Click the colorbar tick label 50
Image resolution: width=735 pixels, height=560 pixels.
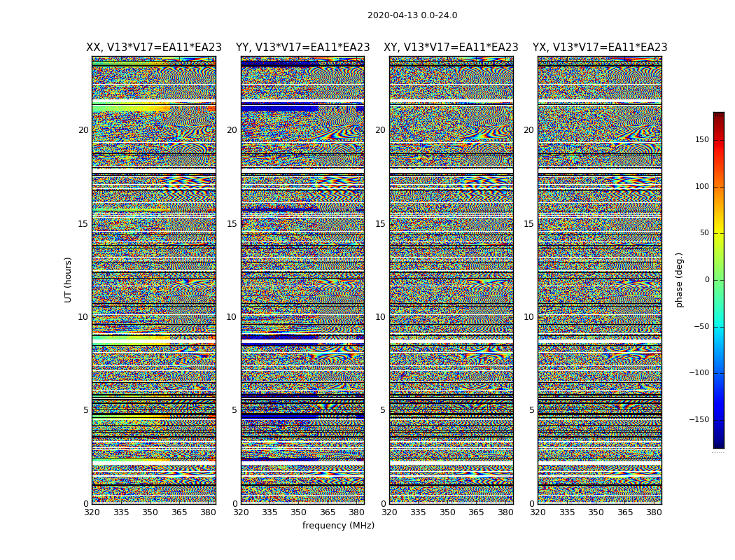coord(704,233)
